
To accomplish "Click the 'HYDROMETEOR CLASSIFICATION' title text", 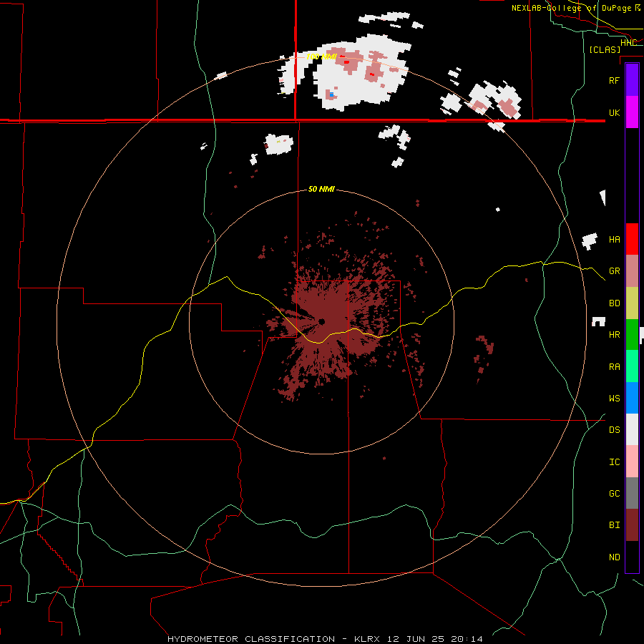I will [x=251, y=639].
